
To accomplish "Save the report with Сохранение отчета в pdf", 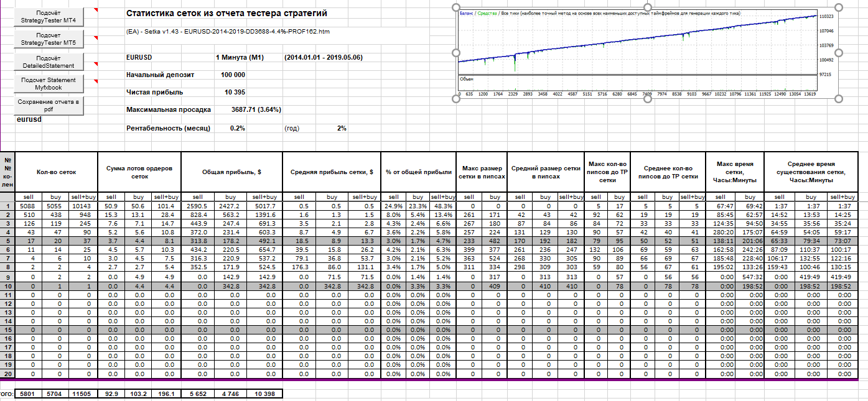I will click(x=49, y=105).
